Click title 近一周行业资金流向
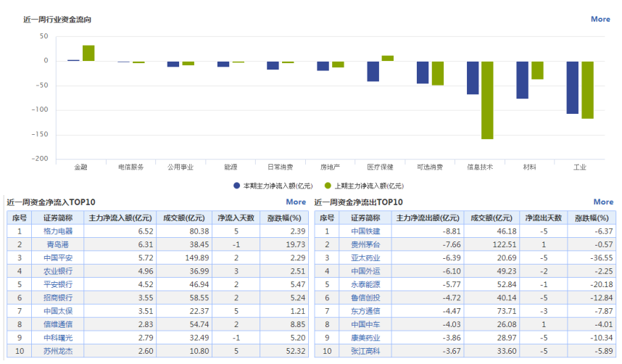Image resolution: width=622 pixels, height=364 pixels. [x=57, y=20]
